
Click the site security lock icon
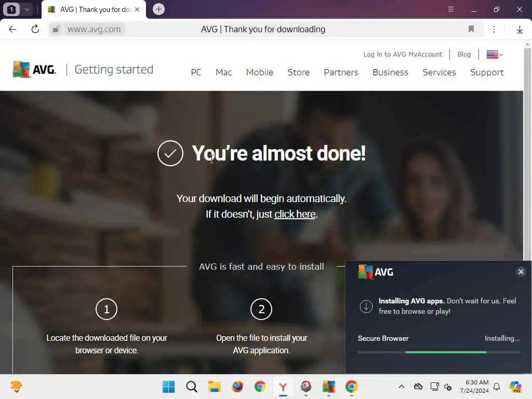click(x=56, y=30)
